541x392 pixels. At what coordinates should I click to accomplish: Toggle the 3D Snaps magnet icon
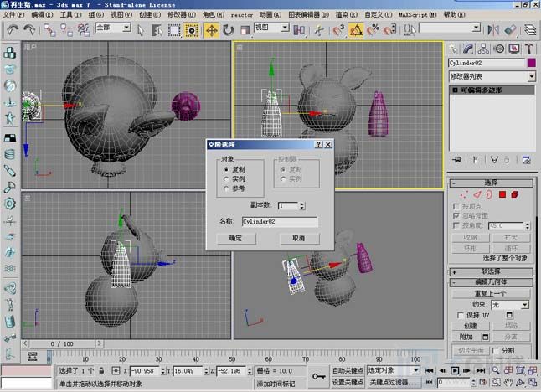(x=338, y=30)
